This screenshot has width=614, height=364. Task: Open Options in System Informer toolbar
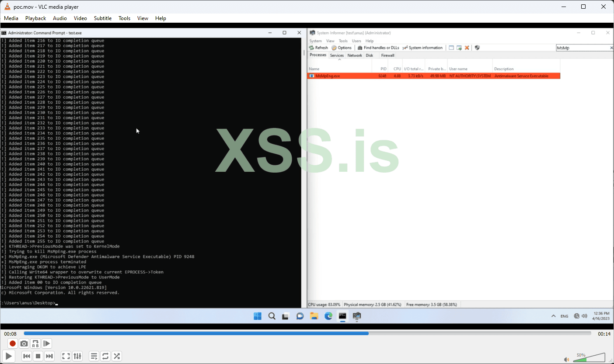[342, 48]
